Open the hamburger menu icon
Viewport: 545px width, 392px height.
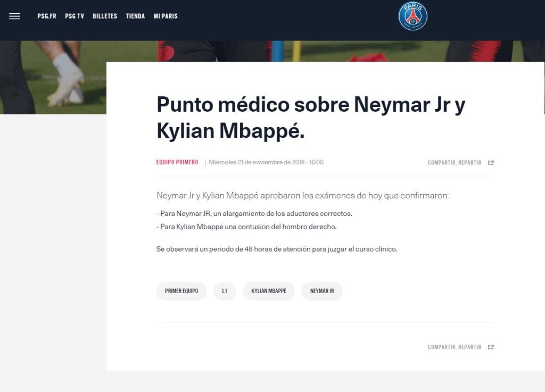(x=14, y=16)
